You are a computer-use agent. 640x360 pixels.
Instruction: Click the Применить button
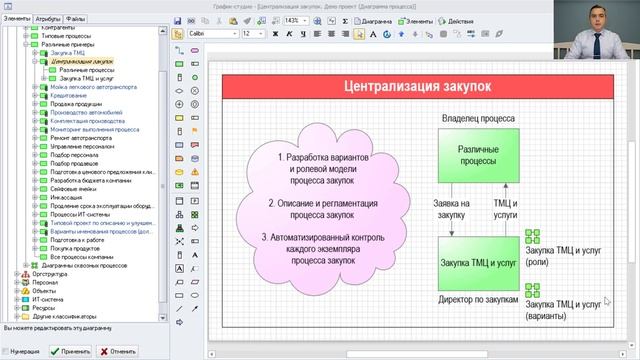(x=71, y=351)
